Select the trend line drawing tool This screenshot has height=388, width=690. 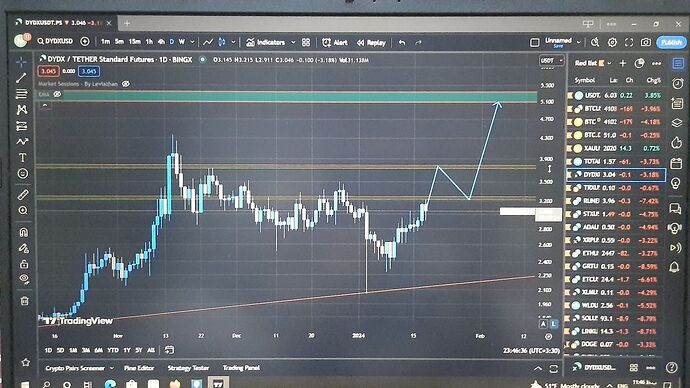(x=21, y=78)
